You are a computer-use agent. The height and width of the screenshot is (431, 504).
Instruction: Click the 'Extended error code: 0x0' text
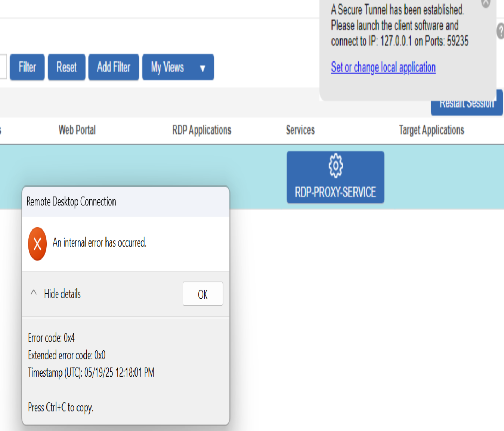(x=67, y=355)
